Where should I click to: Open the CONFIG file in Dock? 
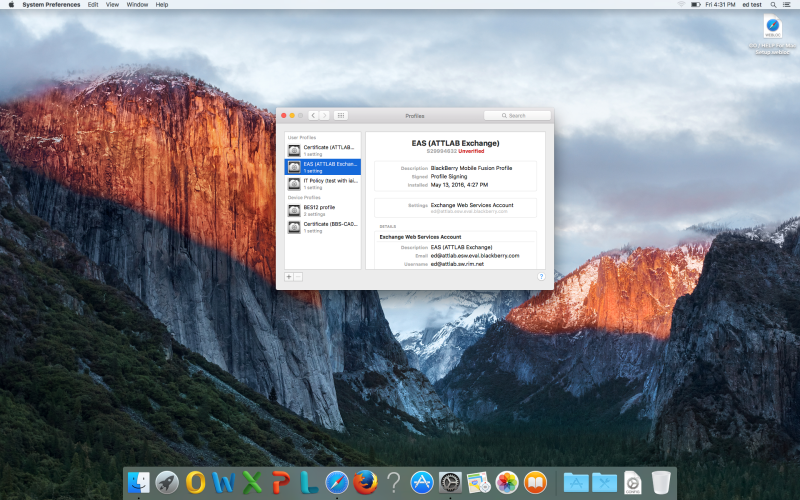[x=633, y=482]
